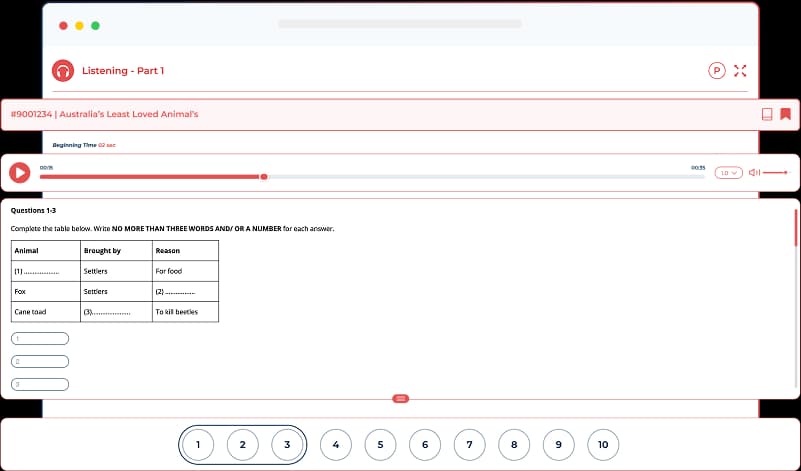
Task: Click the audio progress bar handle
Action: click(263, 177)
